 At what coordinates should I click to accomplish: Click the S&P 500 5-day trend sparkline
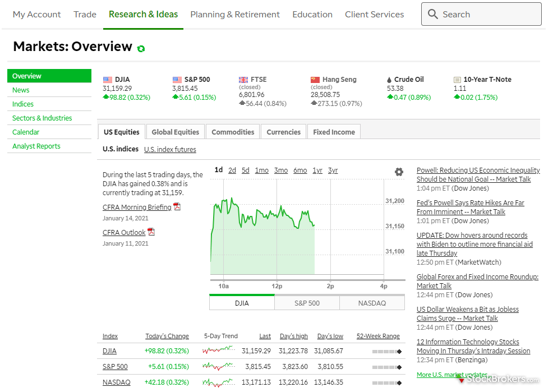(x=219, y=366)
